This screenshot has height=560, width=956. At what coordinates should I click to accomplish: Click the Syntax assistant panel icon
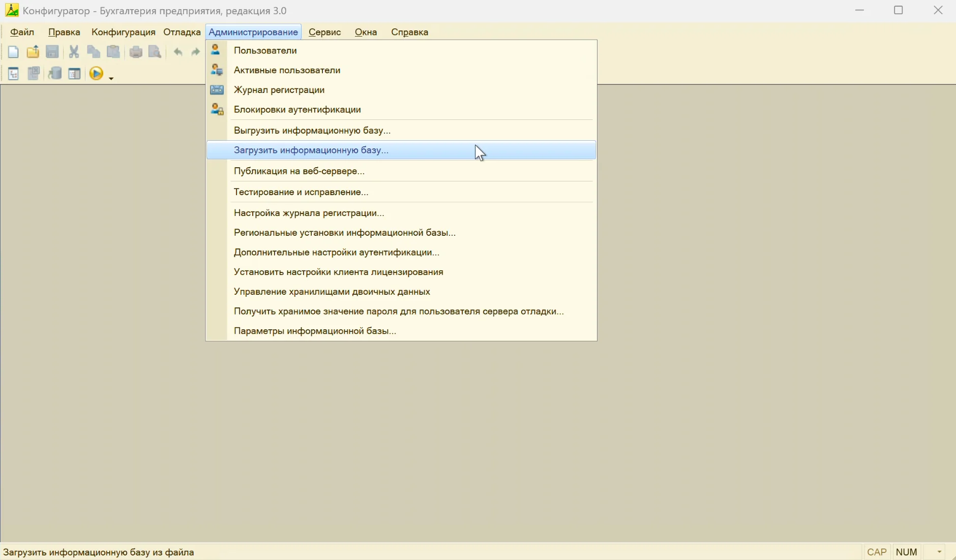[x=75, y=74]
